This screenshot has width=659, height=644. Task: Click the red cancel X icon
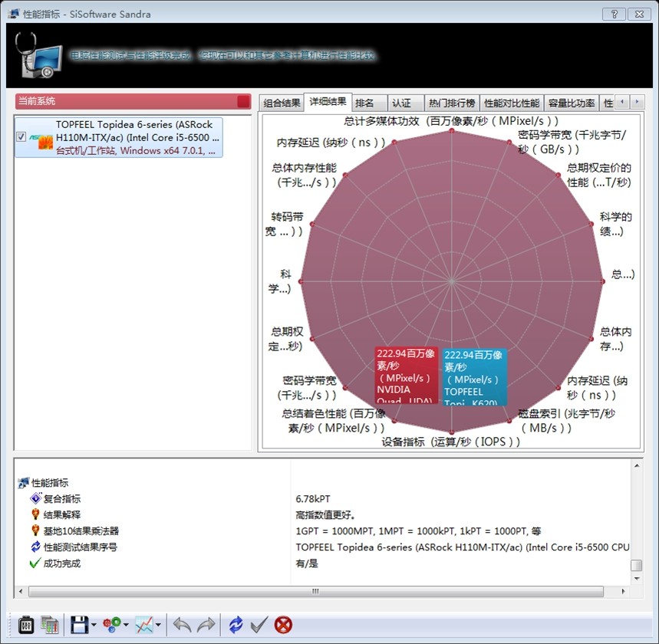click(x=283, y=624)
